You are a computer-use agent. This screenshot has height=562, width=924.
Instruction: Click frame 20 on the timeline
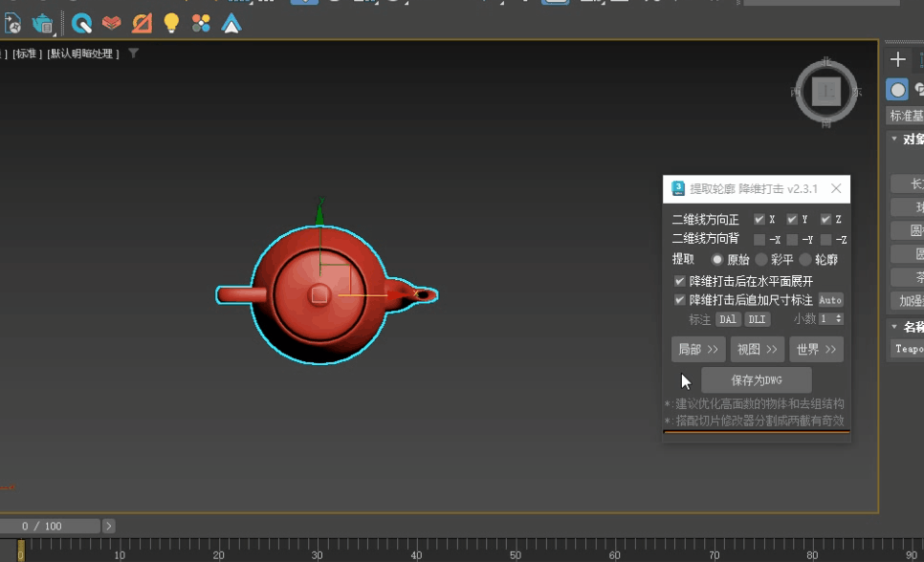[x=219, y=555]
